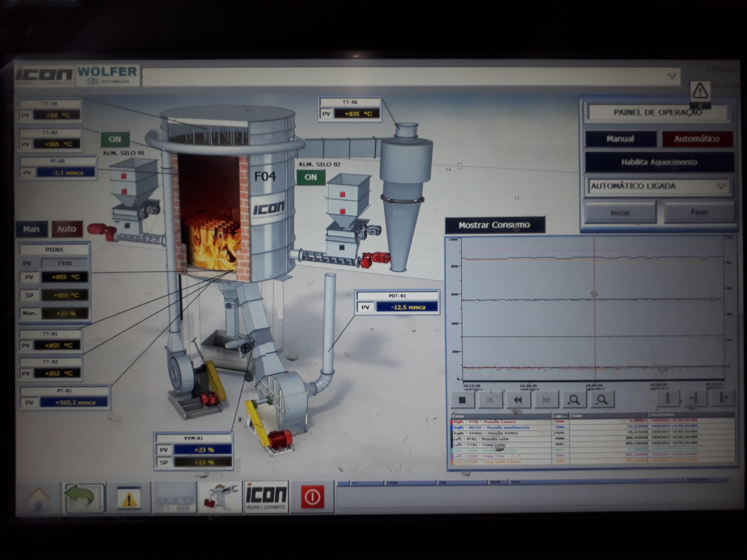Expand the top message bar dropdown arrow
The image size is (747, 560).
[672, 76]
